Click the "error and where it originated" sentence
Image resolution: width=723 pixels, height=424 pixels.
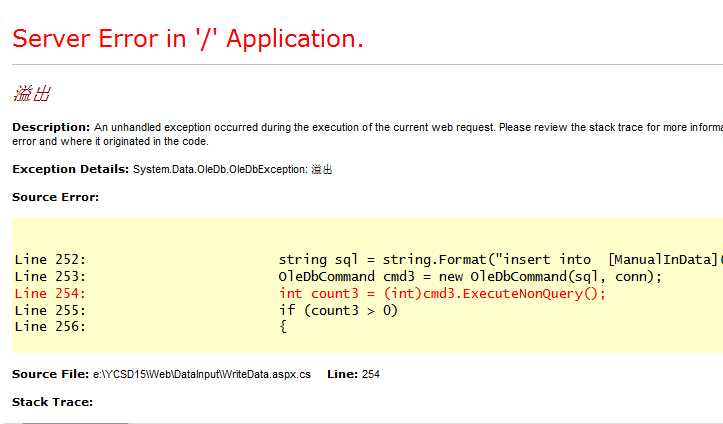pos(110,141)
